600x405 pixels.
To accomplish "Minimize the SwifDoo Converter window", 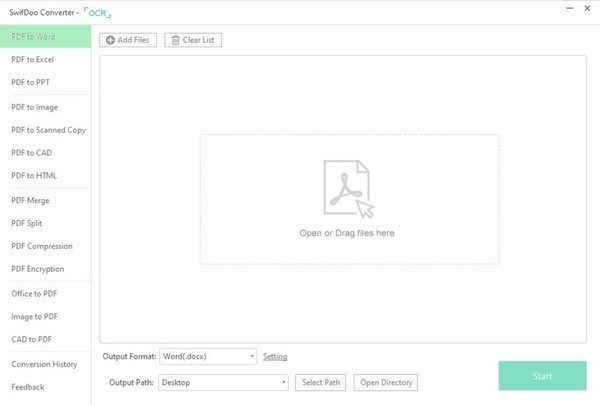I will tap(570, 8).
